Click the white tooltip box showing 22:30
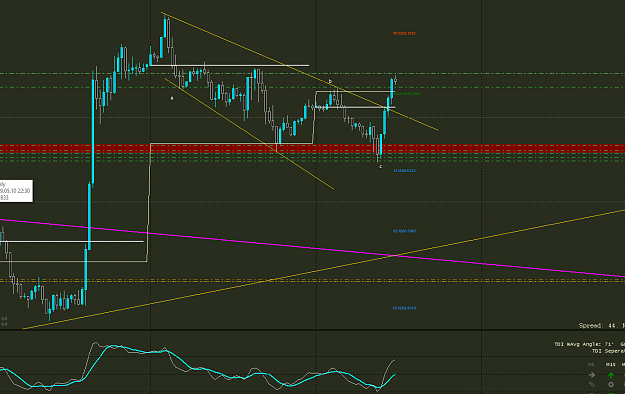Screen dimensions: 625x394 tap(16, 191)
